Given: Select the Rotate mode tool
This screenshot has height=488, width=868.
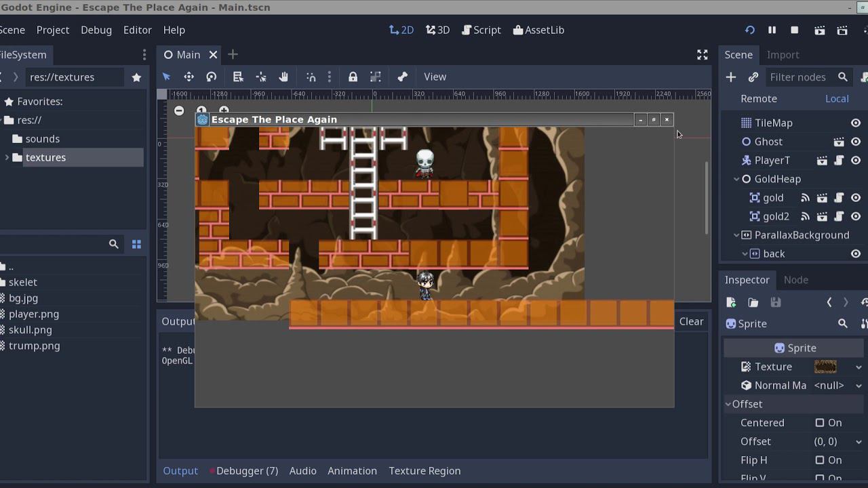Looking at the screenshot, I should (212, 77).
